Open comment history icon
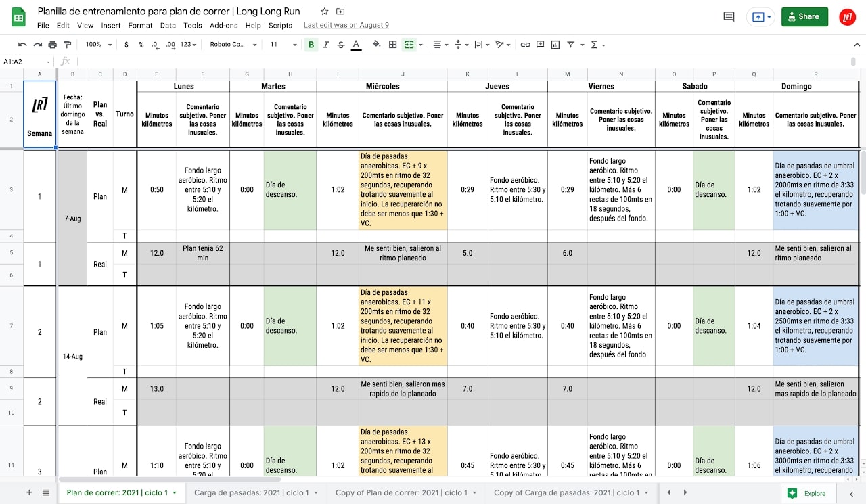The image size is (866, 504). 729,17
